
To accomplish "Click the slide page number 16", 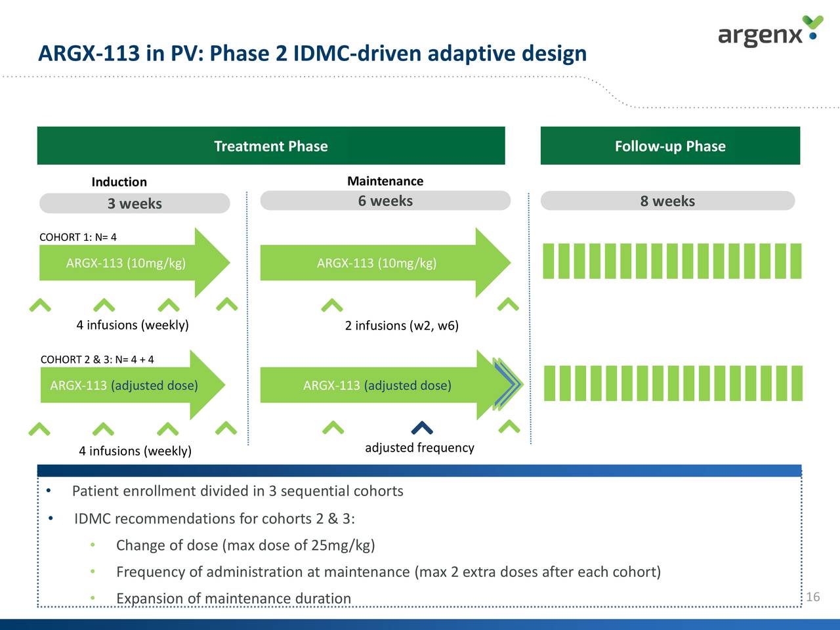I will (x=812, y=597).
